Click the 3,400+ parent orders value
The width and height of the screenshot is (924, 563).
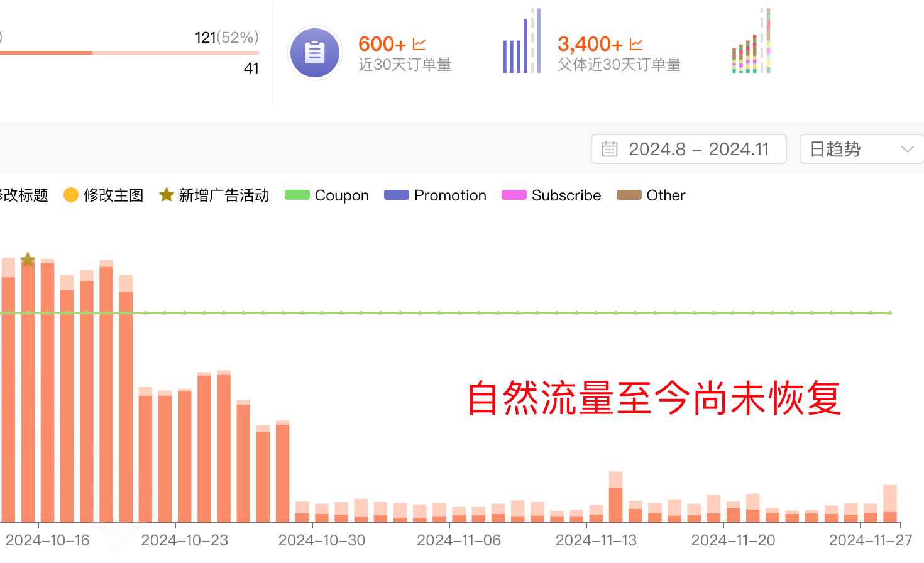pyautogui.click(x=590, y=44)
